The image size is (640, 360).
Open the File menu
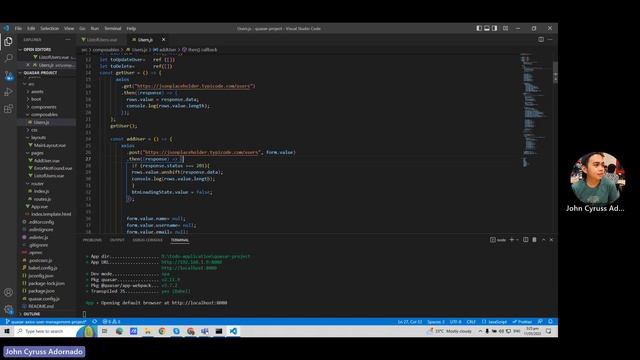pos(18,29)
